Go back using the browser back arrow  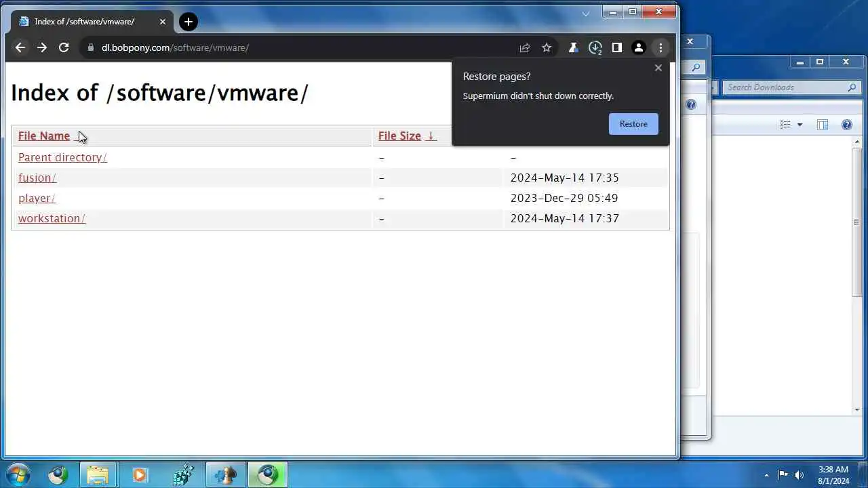[20, 47]
